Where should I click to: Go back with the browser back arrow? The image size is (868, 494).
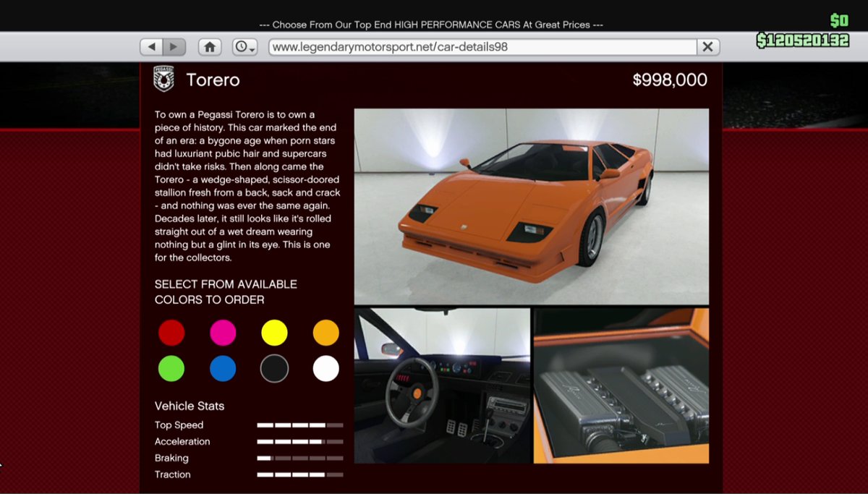pyautogui.click(x=151, y=47)
